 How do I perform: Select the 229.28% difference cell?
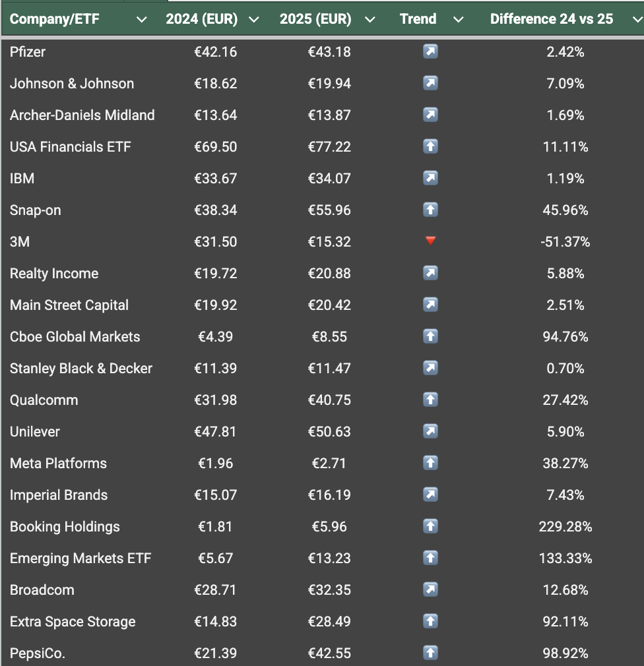pyautogui.click(x=565, y=527)
